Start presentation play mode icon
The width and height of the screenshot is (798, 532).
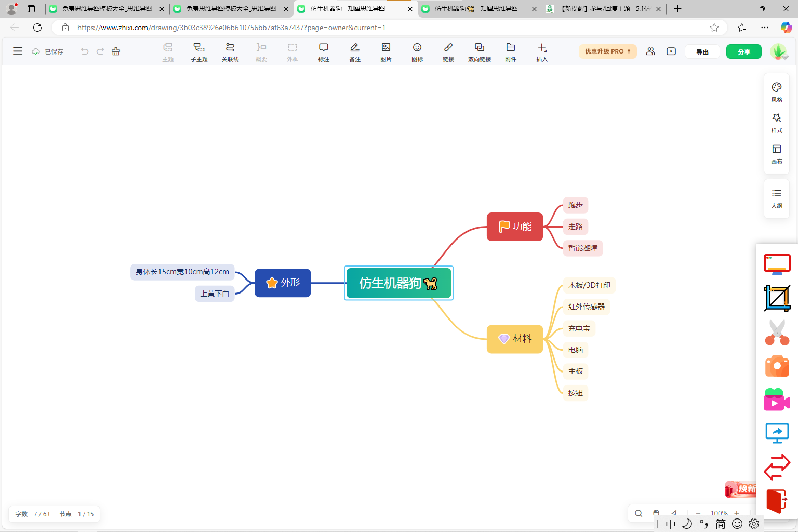click(671, 51)
